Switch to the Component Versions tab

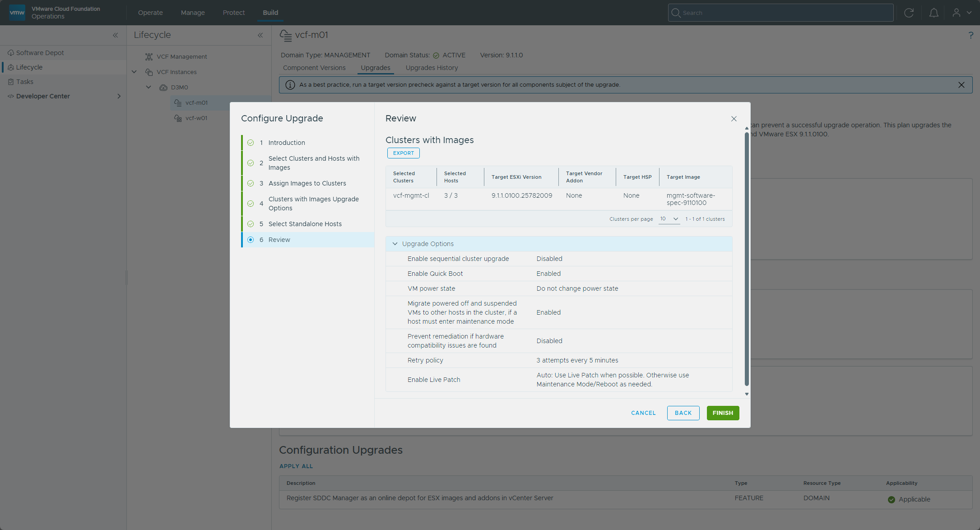(x=314, y=68)
